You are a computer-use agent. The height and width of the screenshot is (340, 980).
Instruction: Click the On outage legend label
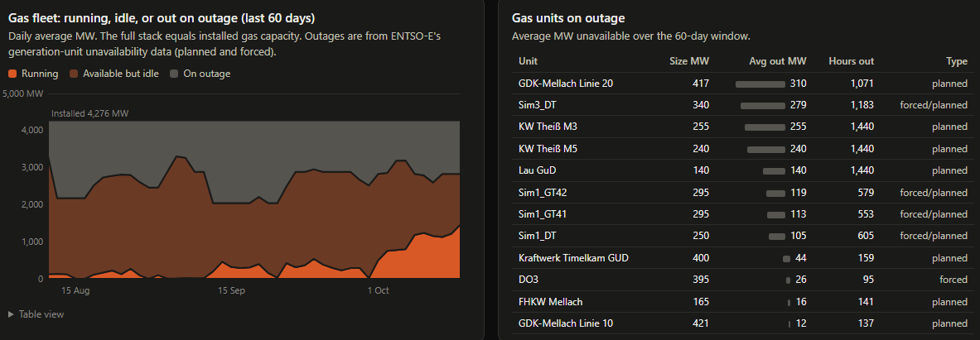[207, 74]
